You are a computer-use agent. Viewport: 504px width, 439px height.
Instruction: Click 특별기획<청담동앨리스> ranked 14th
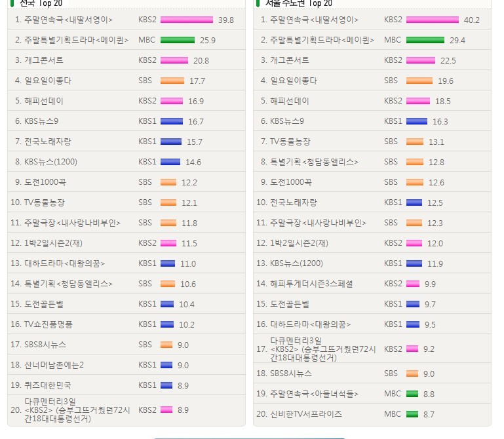pos(68,284)
